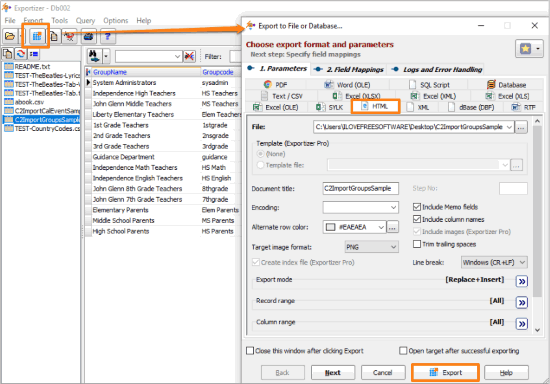Open color picker ellipsis next to #EAEAEA
This screenshot has width=550, height=384.
pos(392,227)
